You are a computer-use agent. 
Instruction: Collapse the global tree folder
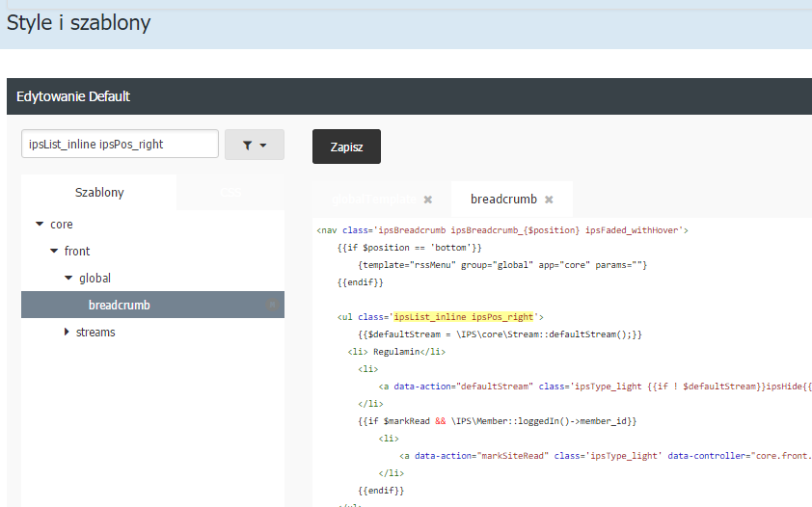point(68,279)
